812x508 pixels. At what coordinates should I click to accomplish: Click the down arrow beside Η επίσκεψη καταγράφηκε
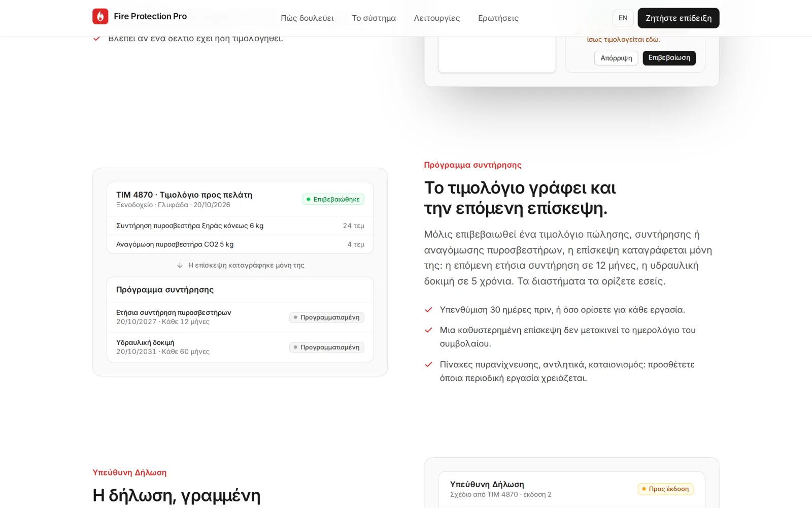click(180, 265)
